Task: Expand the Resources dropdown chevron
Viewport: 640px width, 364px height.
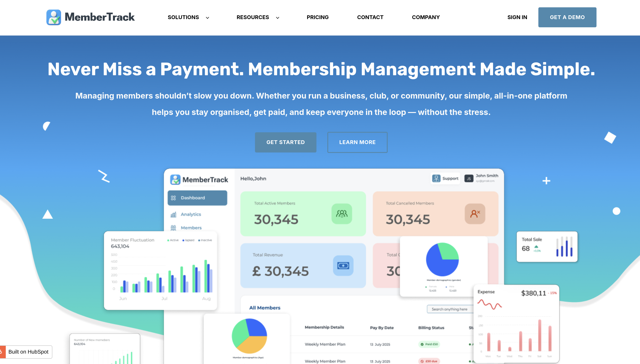Action: click(x=277, y=18)
